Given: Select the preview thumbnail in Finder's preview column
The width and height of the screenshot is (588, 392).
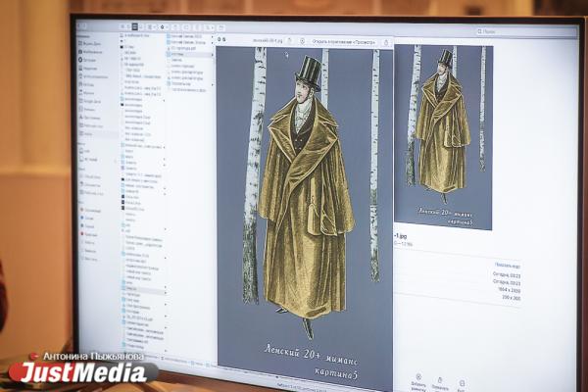Looking at the screenshot, I should pos(443,137).
